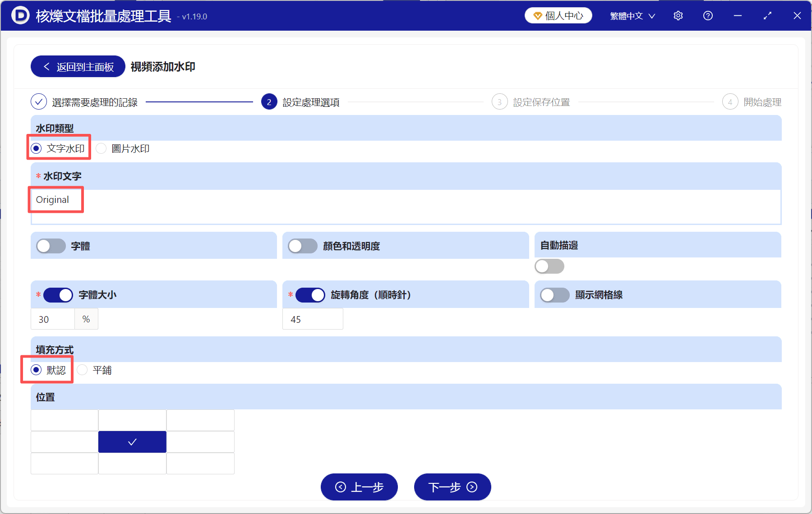This screenshot has height=514, width=812.
Task: Open the 繁體中文 language dropdown
Action: (x=632, y=15)
